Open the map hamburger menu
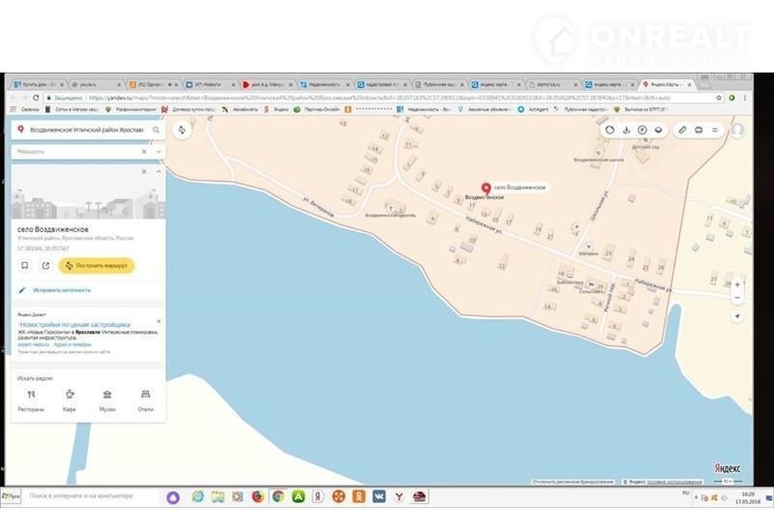774x532 pixels. [x=713, y=130]
